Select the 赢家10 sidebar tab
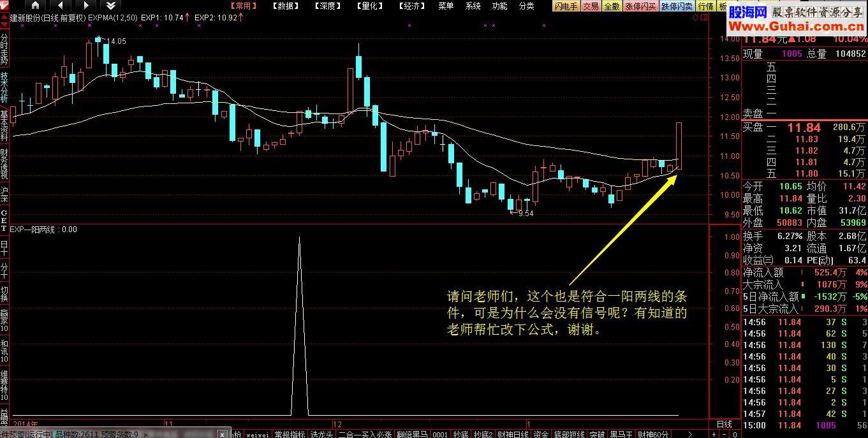The image size is (868, 438). point(4,321)
